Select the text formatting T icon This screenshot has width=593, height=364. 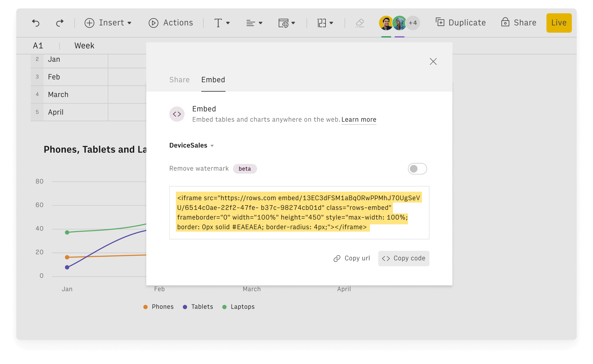point(218,23)
